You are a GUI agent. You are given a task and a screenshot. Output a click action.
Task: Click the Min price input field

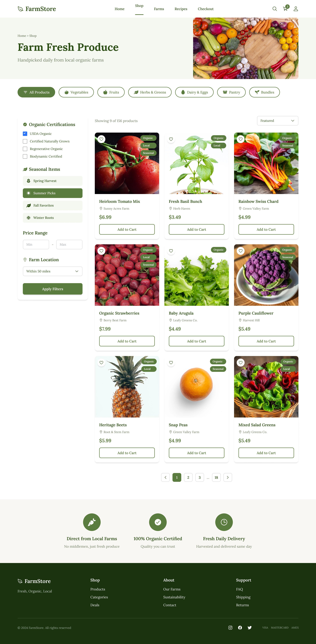tap(36, 245)
